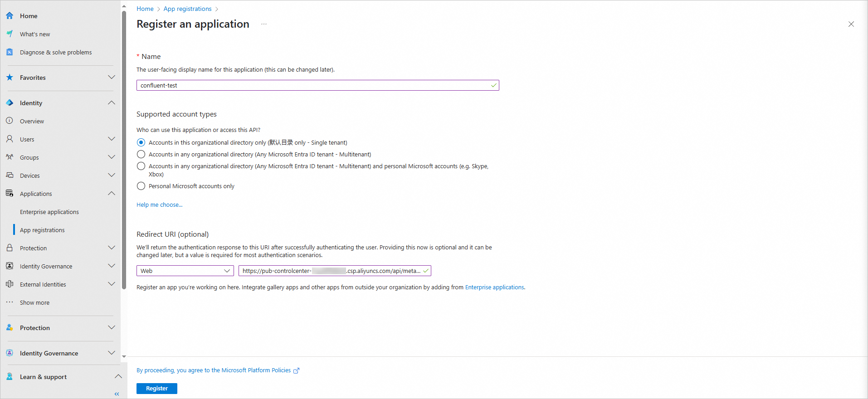Open the Web platform type dropdown

185,271
